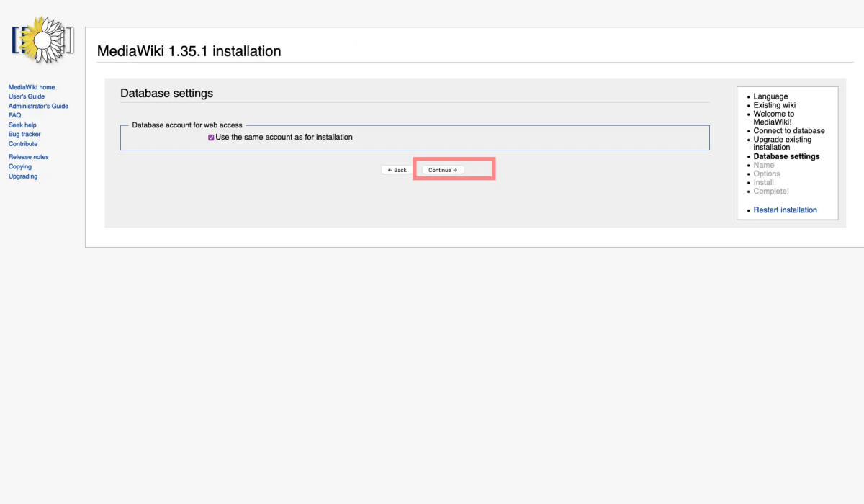Open the FAQ link in the sidebar
Viewport: 864px width, 504px height.
[14, 115]
